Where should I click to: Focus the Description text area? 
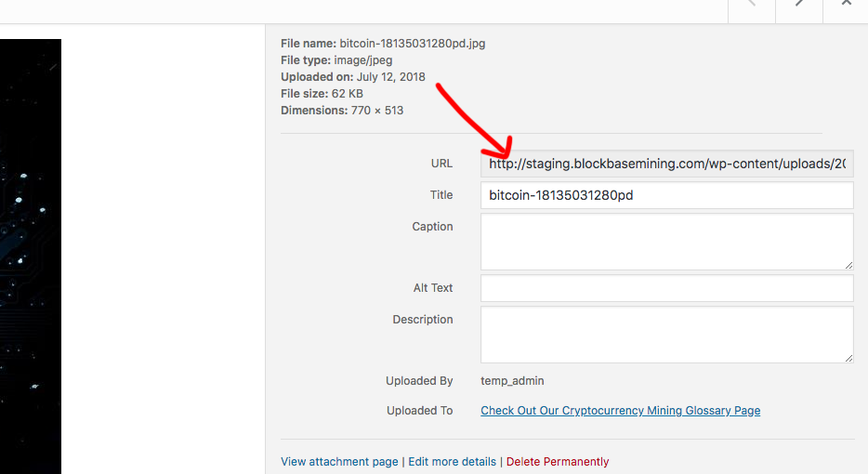click(x=666, y=335)
